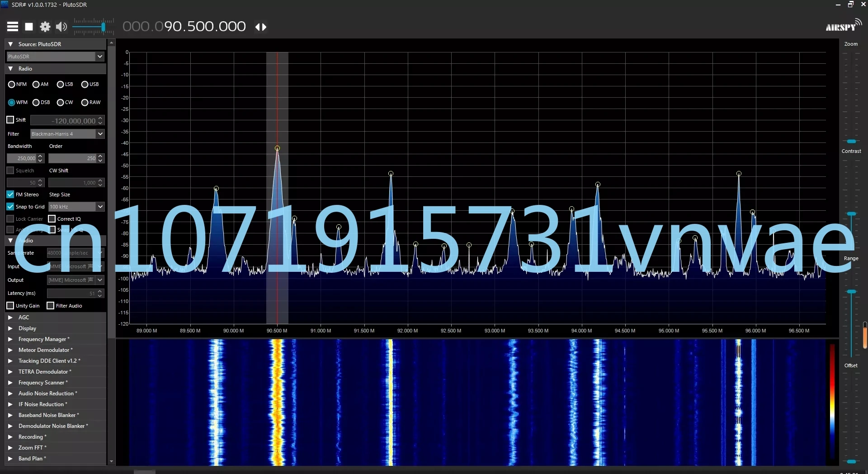Click the sidebar scrollbar up arrow
868x474 pixels.
coord(111,43)
